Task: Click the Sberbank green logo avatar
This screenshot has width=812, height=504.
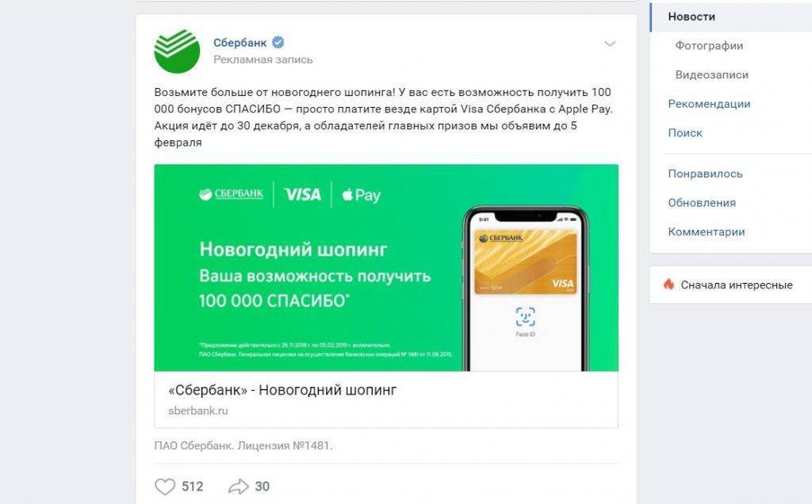Action: coord(177,52)
